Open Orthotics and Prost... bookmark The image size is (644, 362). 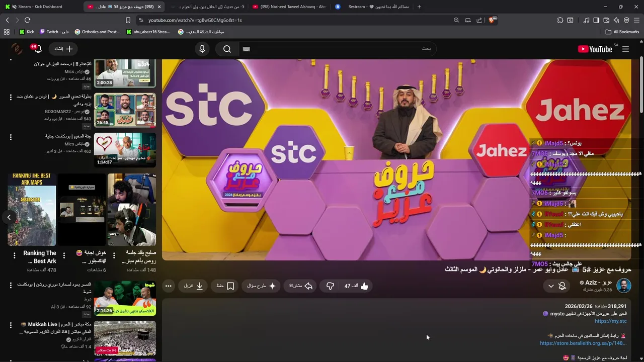pyautogui.click(x=97, y=32)
